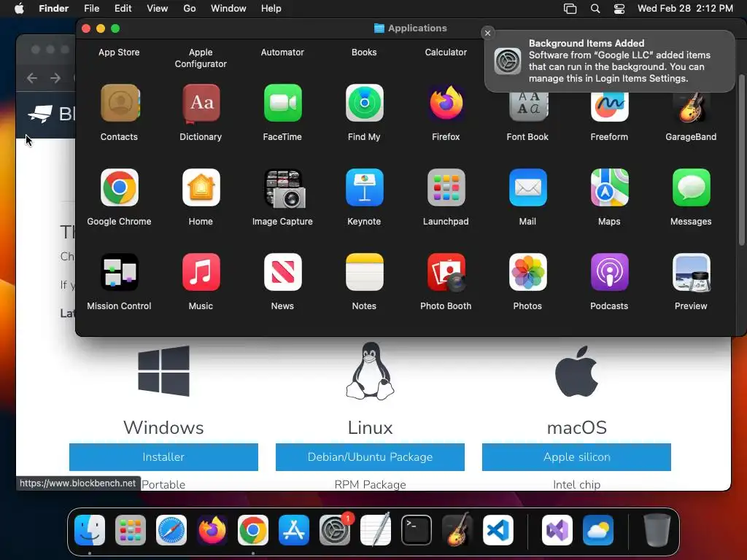747x560 pixels.
Task: Select Google Chrome in Applications folder
Action: point(120,187)
